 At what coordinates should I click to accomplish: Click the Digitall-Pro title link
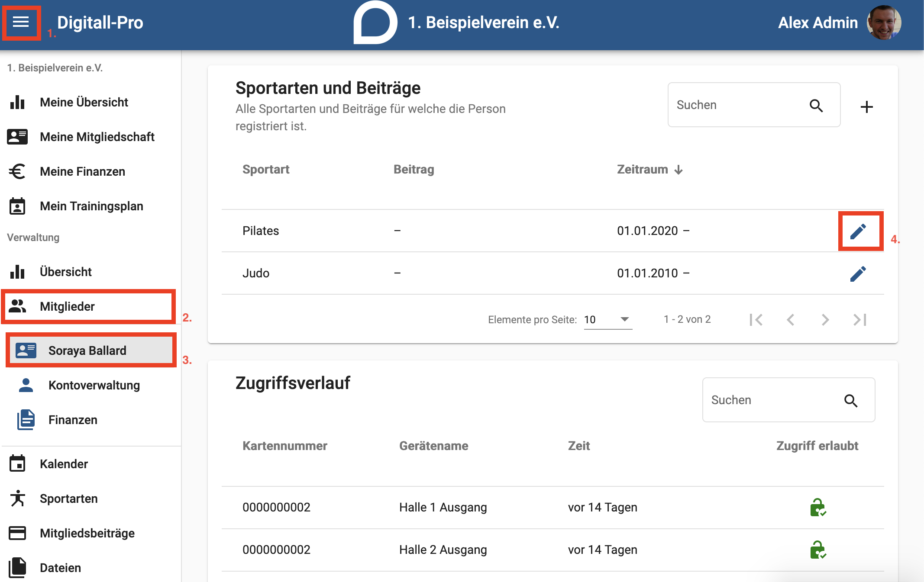click(100, 23)
